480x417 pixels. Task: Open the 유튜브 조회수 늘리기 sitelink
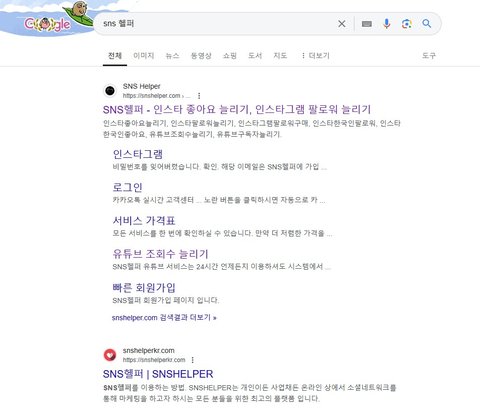click(x=160, y=254)
